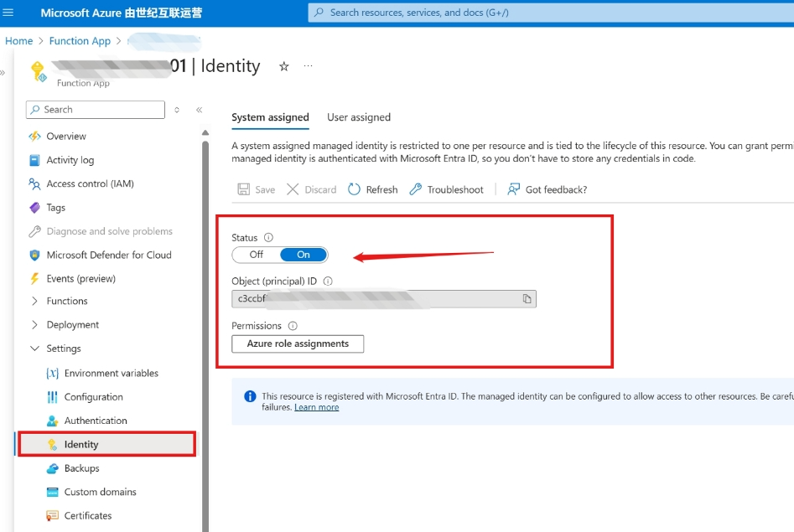The image size is (794, 532).
Task: Show info tooltip for Permissions
Action: (292, 325)
